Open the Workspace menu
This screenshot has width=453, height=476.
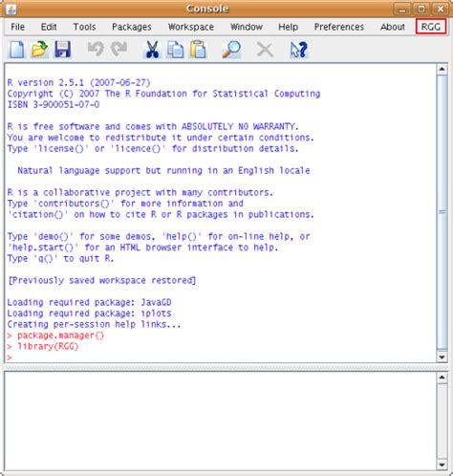point(191,27)
